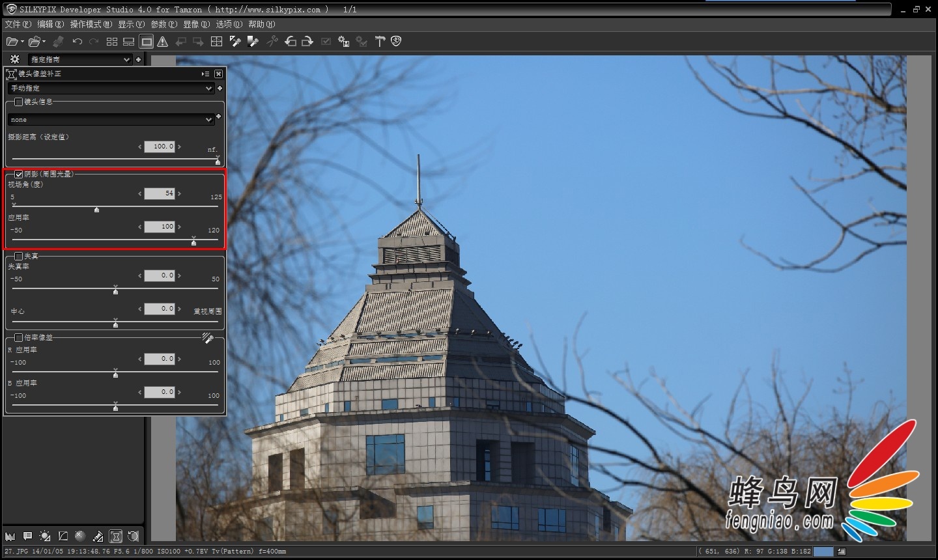Open the 帮助(H) menu
The width and height of the screenshot is (938, 560).
261,24
